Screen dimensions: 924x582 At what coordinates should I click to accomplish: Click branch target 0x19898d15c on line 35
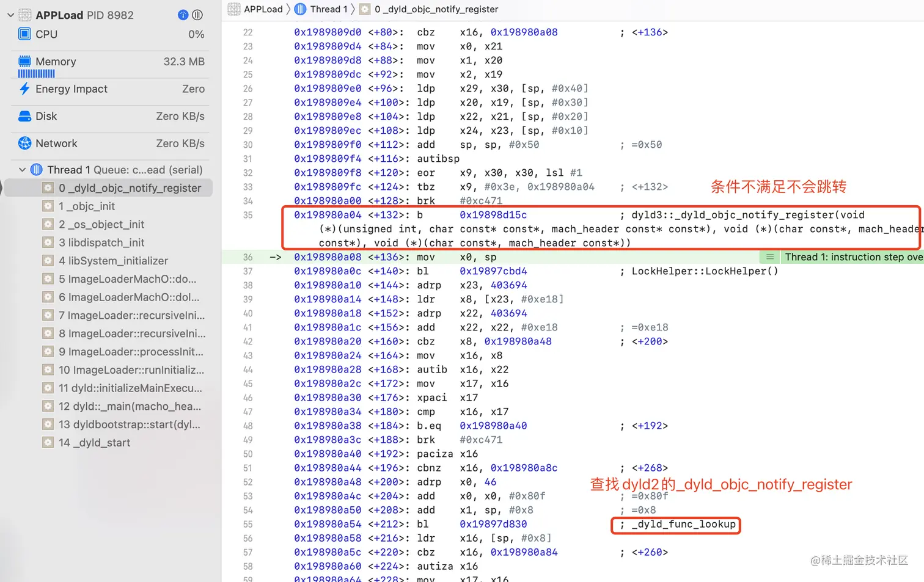[493, 215]
